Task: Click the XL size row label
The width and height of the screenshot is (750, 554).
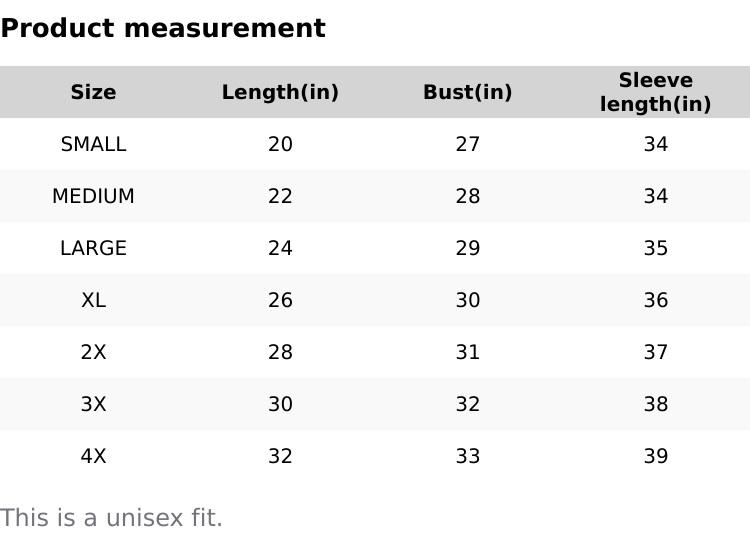Action: click(93, 300)
